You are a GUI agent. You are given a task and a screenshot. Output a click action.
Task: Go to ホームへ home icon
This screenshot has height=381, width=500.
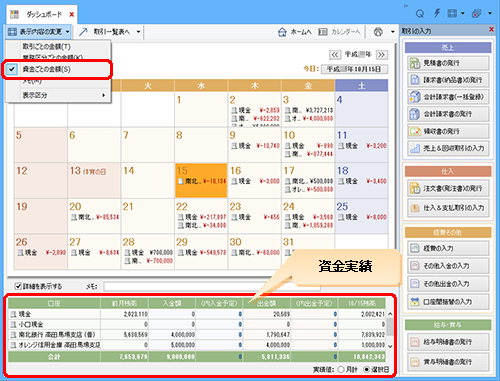click(282, 32)
